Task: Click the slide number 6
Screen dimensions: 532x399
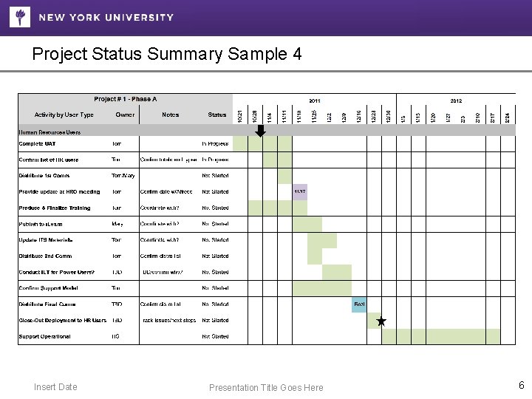Action: click(521, 385)
